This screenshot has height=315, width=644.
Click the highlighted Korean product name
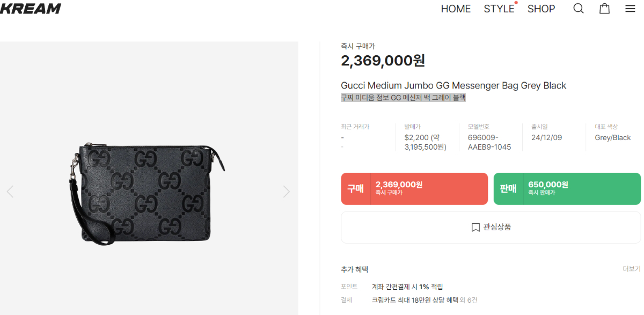(x=403, y=98)
